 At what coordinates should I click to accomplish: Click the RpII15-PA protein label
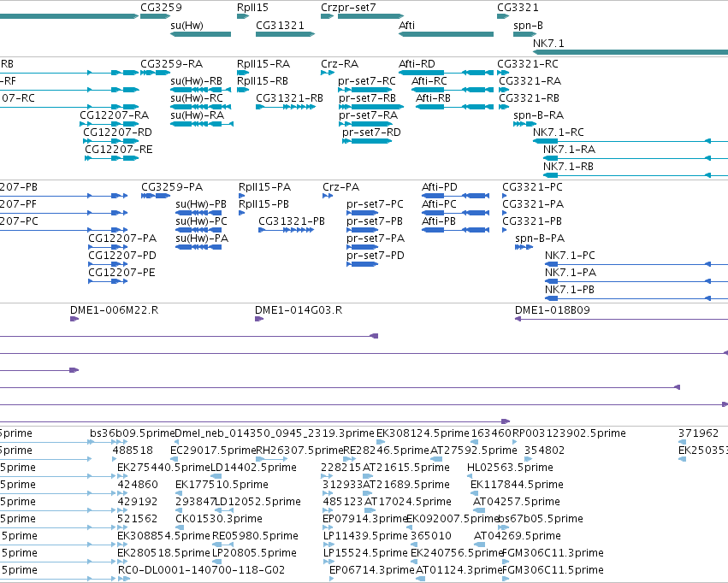(264, 187)
